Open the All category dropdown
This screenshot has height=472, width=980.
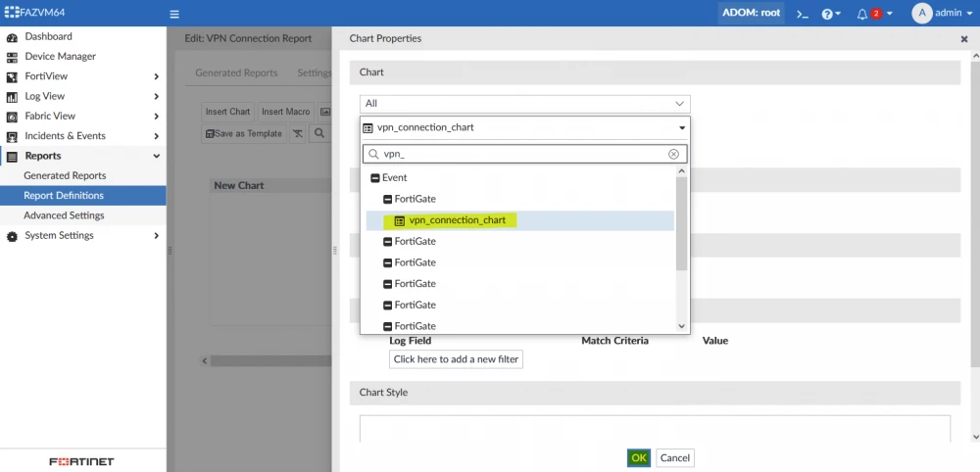525,104
